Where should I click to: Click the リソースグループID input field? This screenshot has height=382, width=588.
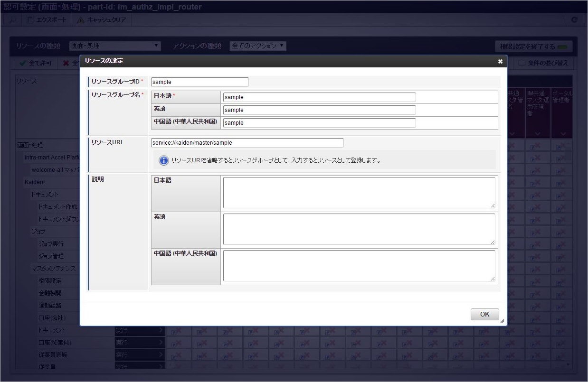199,82
